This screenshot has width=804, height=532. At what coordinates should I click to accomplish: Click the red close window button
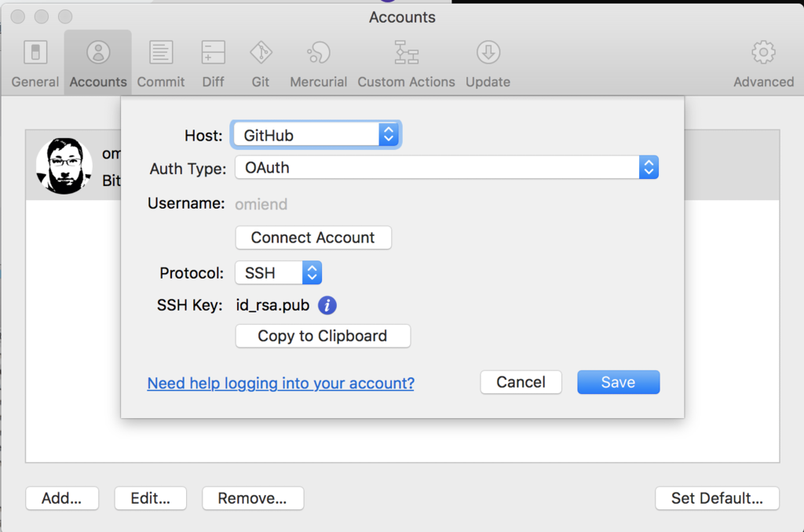pos(18,16)
